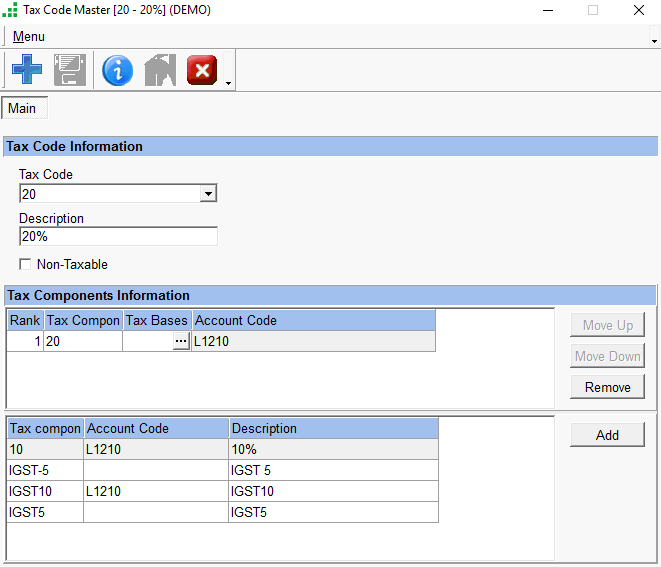The image size is (661, 567).
Task: Click the Tax Bases ellipsis browse button
Action: point(180,341)
